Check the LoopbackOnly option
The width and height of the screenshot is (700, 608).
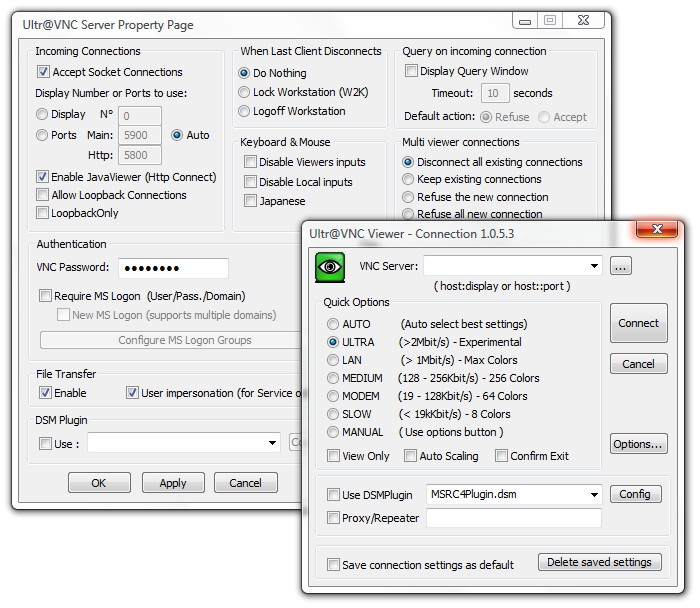pos(42,213)
